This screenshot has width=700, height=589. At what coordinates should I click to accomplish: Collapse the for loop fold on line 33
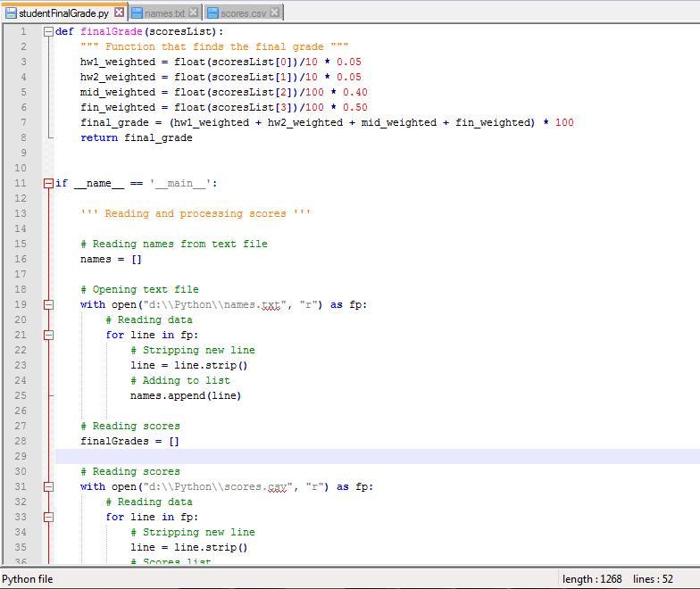48,517
